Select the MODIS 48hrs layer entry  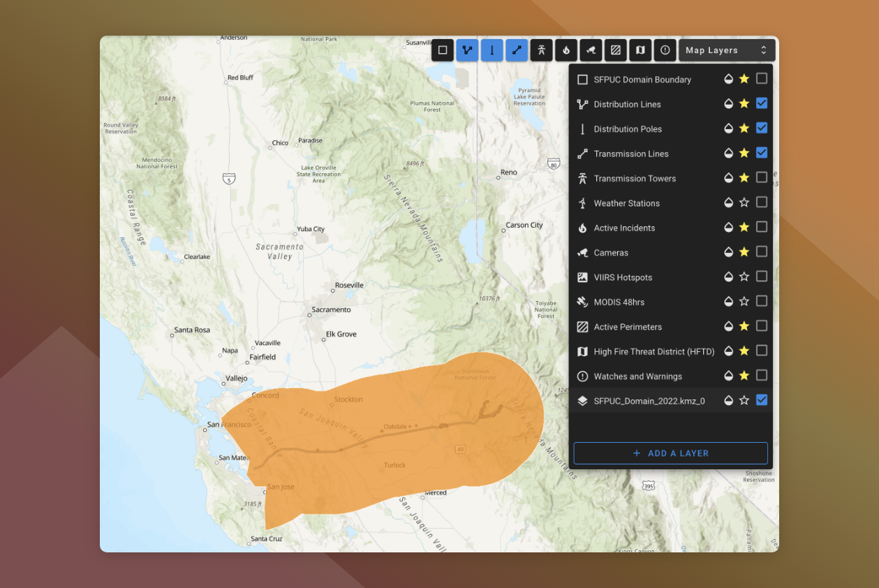pyautogui.click(x=619, y=302)
